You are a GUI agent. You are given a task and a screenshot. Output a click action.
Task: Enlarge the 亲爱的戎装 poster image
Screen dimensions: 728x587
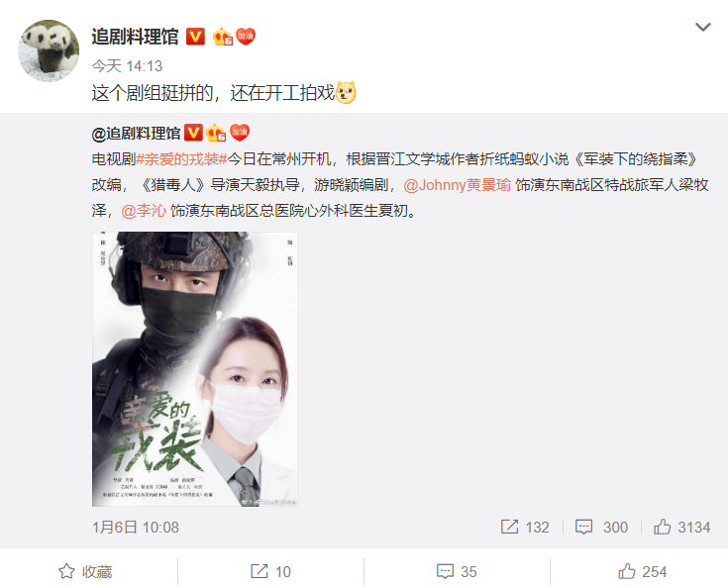click(195, 369)
